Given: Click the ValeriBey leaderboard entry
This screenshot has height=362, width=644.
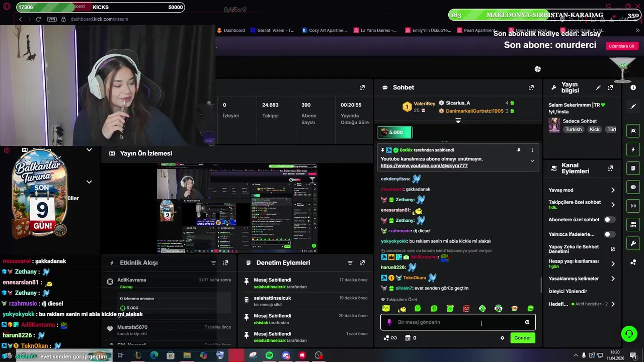Looking at the screenshot, I should pos(420,107).
